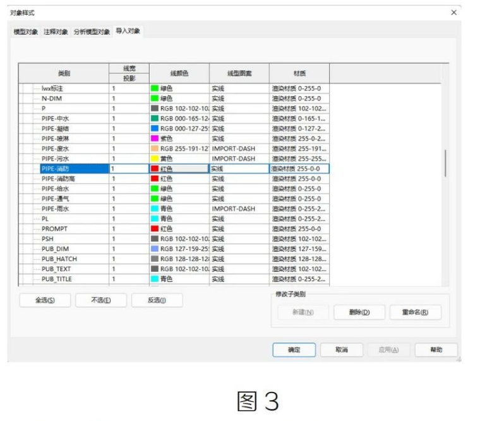Click the 不选(E) button
Image resolution: width=504 pixels, height=421 pixels.
pos(101,300)
